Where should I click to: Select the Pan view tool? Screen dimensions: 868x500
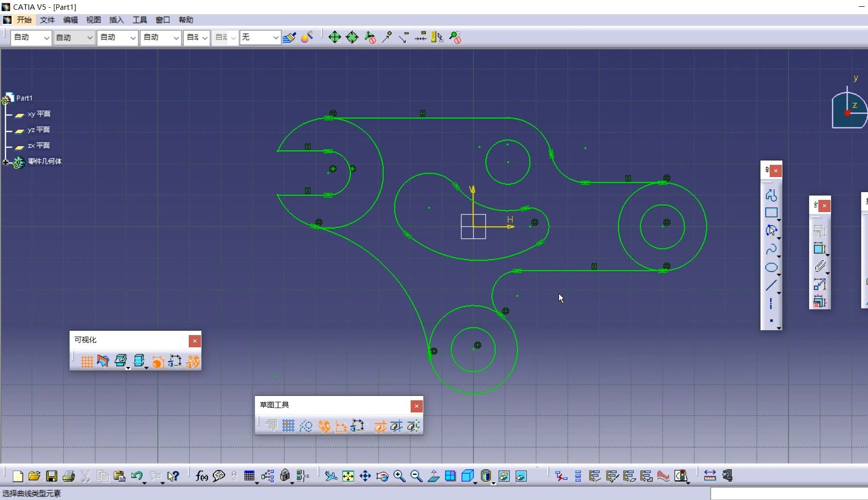365,476
